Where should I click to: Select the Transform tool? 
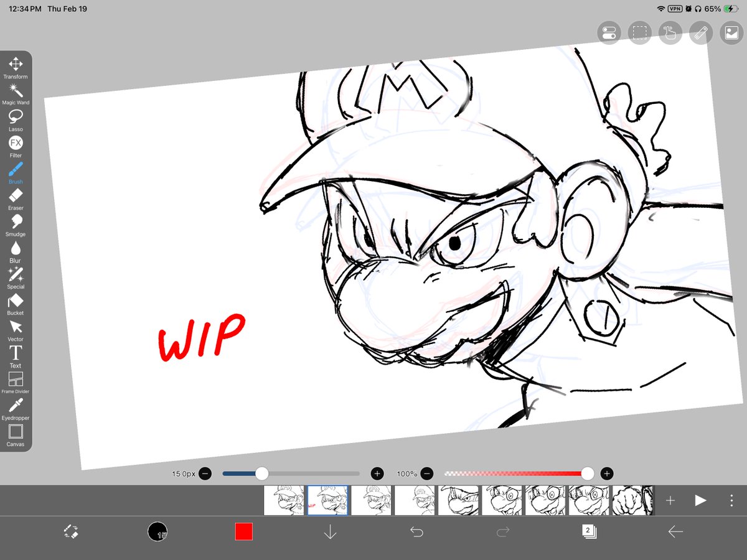coord(16,68)
